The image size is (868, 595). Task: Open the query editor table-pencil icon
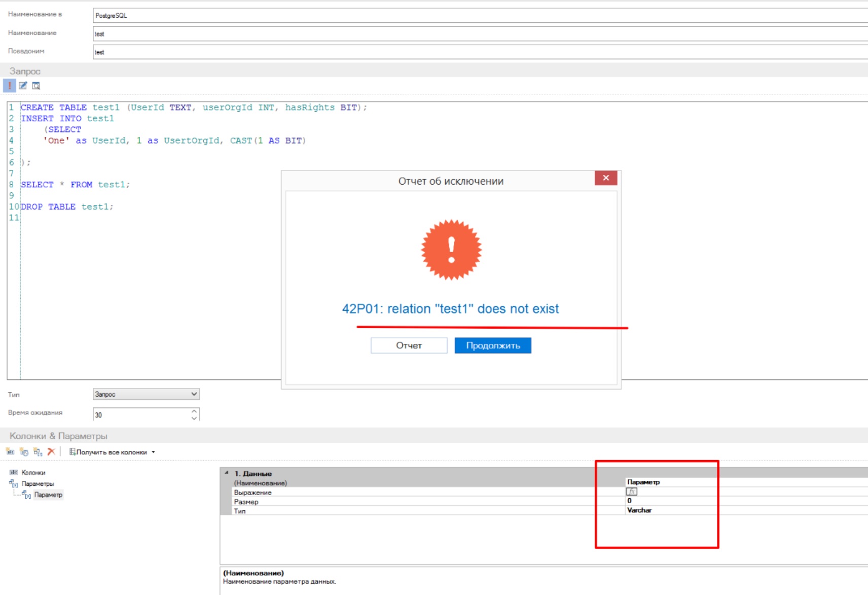[23, 86]
